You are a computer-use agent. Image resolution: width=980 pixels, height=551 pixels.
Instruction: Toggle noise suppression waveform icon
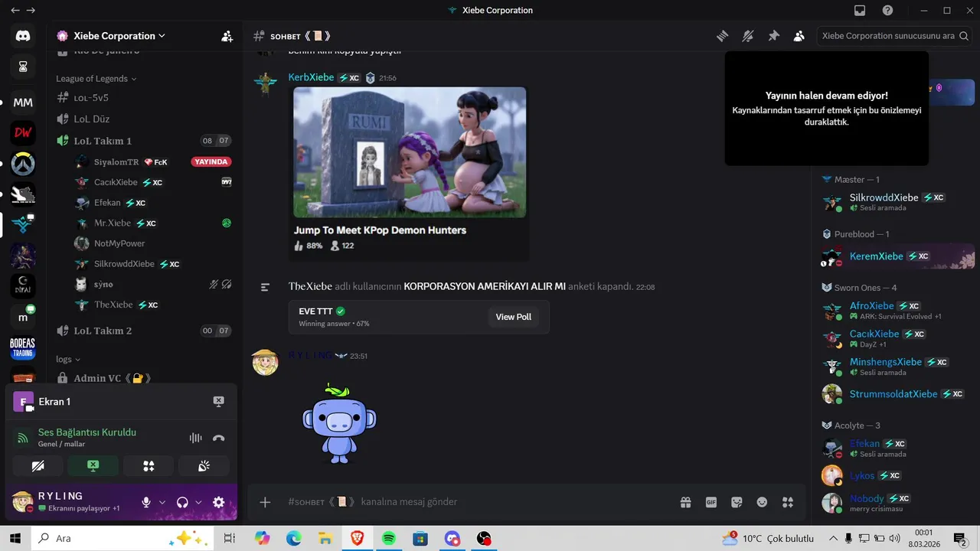(196, 438)
